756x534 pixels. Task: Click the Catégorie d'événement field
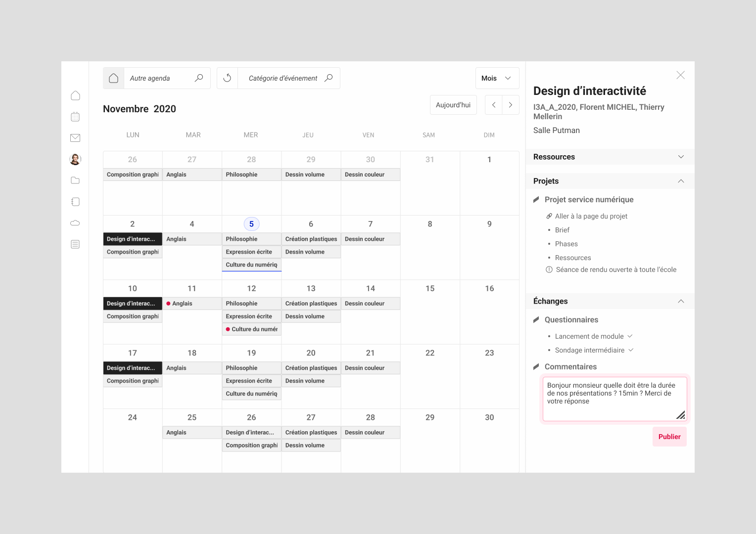[x=289, y=78]
